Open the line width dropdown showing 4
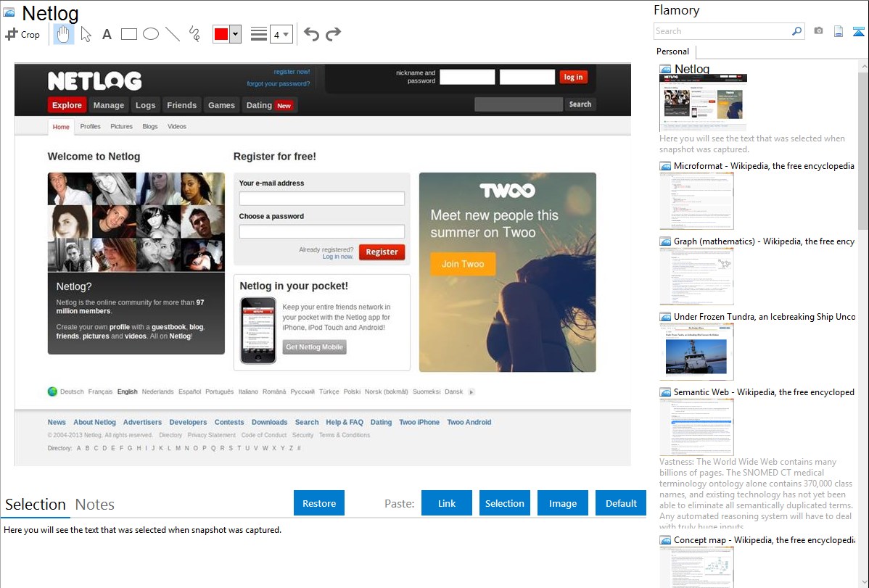This screenshot has width=869, height=588. 281,34
